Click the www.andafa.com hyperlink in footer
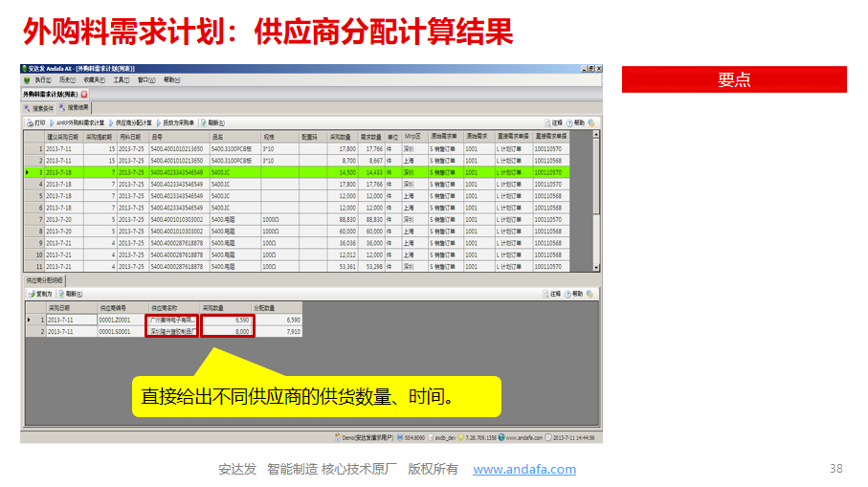 [x=524, y=469]
